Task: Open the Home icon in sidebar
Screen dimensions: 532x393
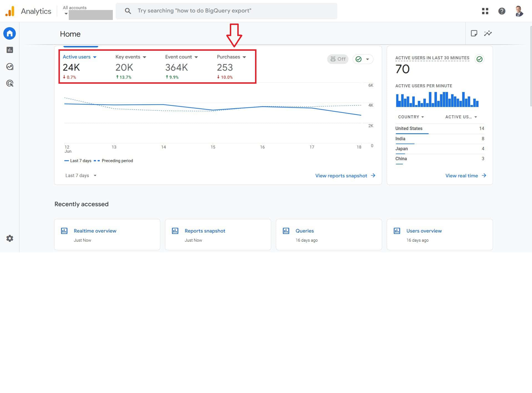Action: 10,34
